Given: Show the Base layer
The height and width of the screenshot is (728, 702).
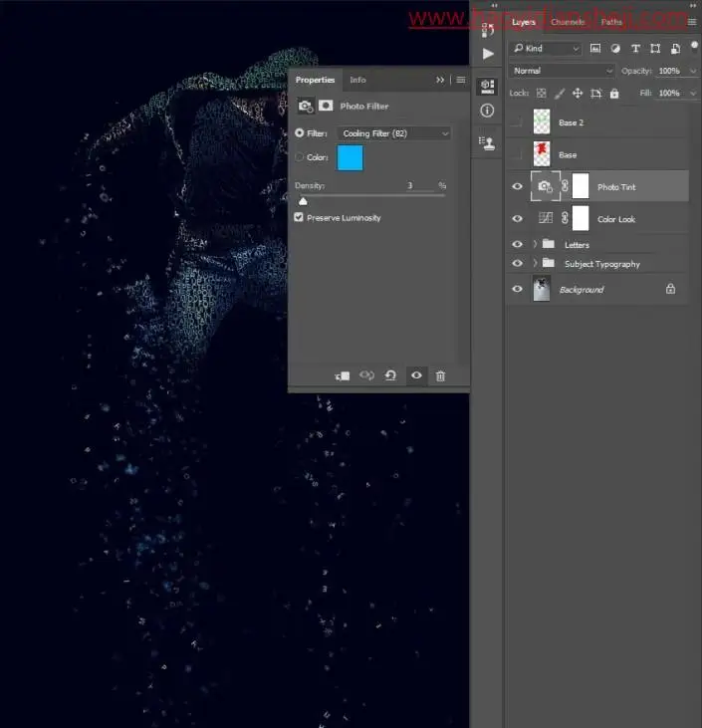Looking at the screenshot, I should [517, 154].
